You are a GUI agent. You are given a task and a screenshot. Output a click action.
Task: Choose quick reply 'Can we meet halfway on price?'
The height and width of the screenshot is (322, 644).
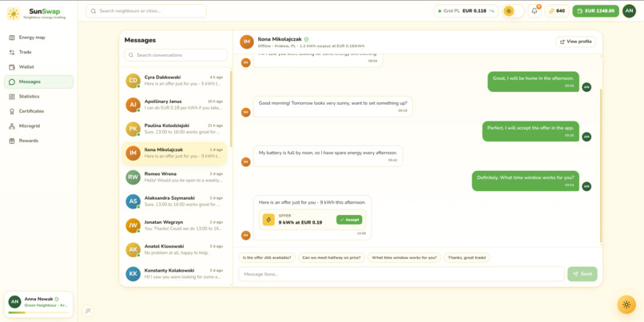[x=332, y=258]
